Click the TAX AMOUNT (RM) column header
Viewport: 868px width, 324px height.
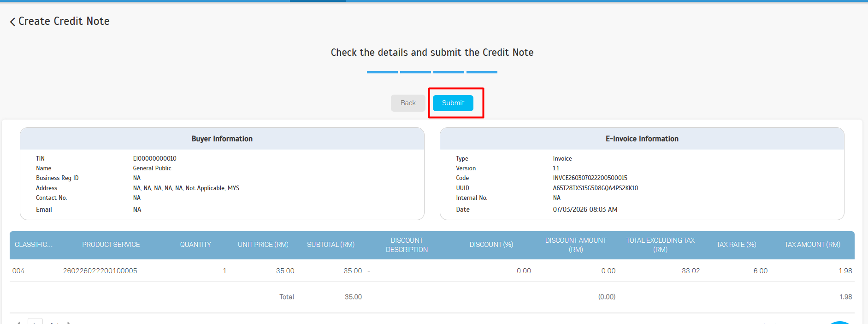812,245
